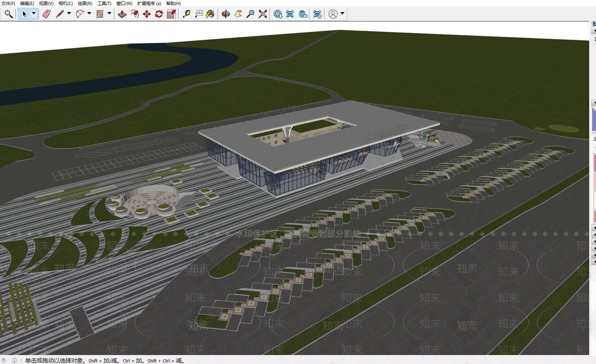Activate the Push/Pull tool

tap(122, 14)
